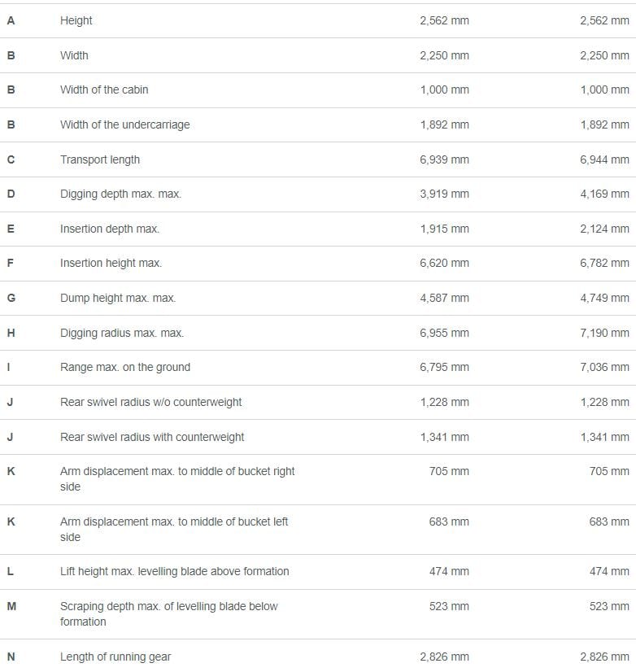Select the Dump height max. max. label
Image resolution: width=636 pixels, height=672 pixels.
click(x=118, y=298)
